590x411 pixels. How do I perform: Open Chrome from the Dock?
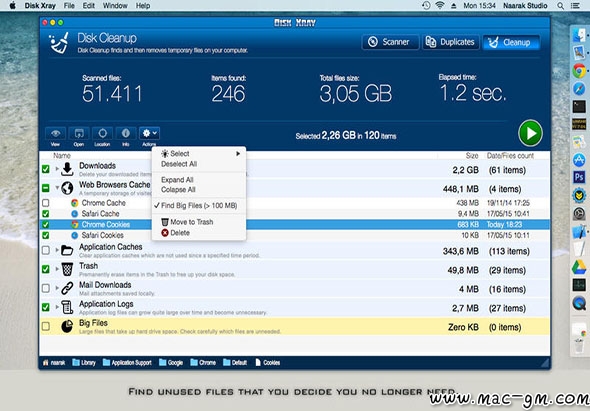click(579, 70)
